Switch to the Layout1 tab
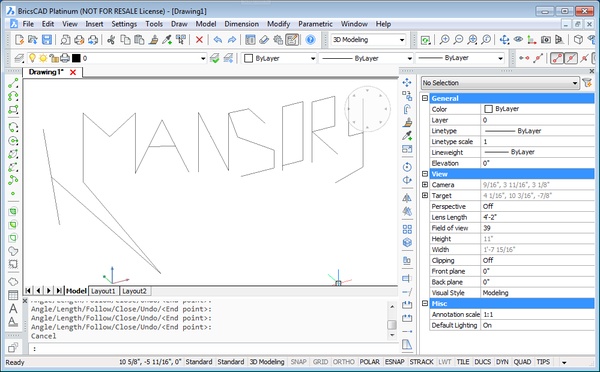Screen dimensions: 600x372 click(103, 291)
